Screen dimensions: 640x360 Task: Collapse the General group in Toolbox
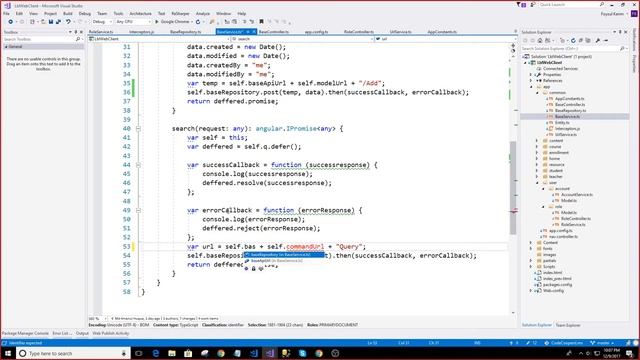(6, 47)
